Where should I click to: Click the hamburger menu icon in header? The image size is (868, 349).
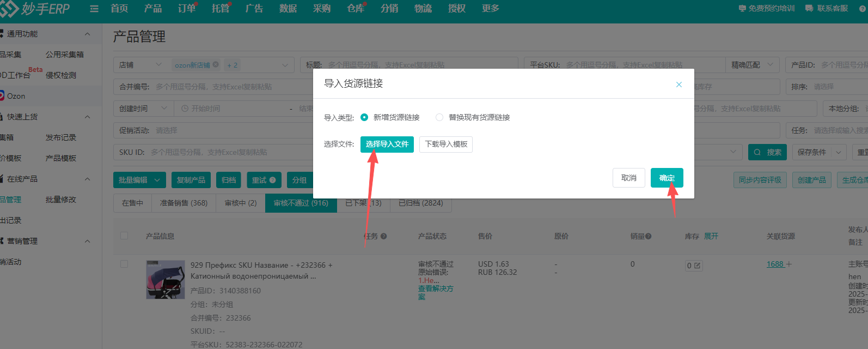coord(94,9)
